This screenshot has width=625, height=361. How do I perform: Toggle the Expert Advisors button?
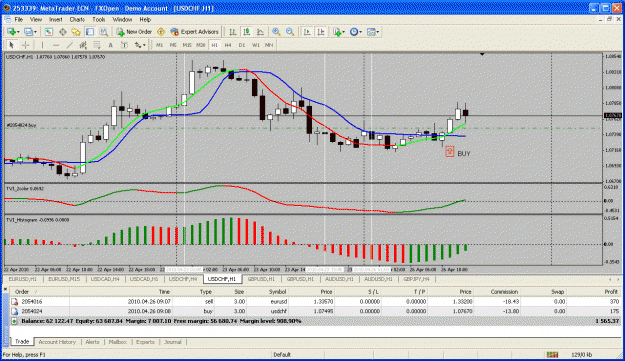tap(195, 32)
